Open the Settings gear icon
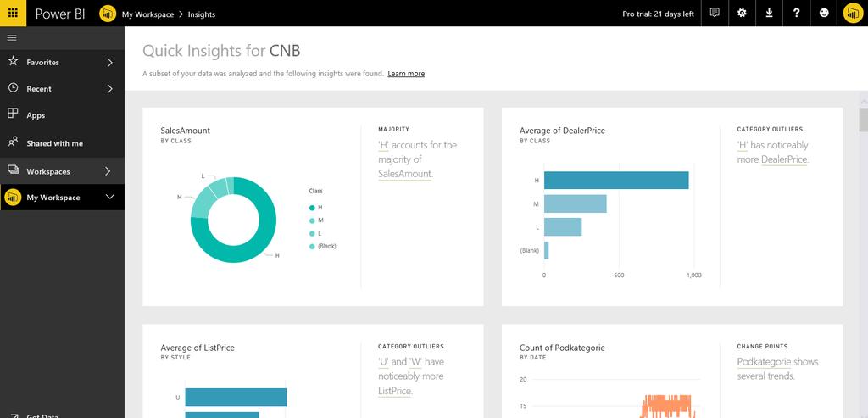The width and height of the screenshot is (868, 418). pos(742,14)
